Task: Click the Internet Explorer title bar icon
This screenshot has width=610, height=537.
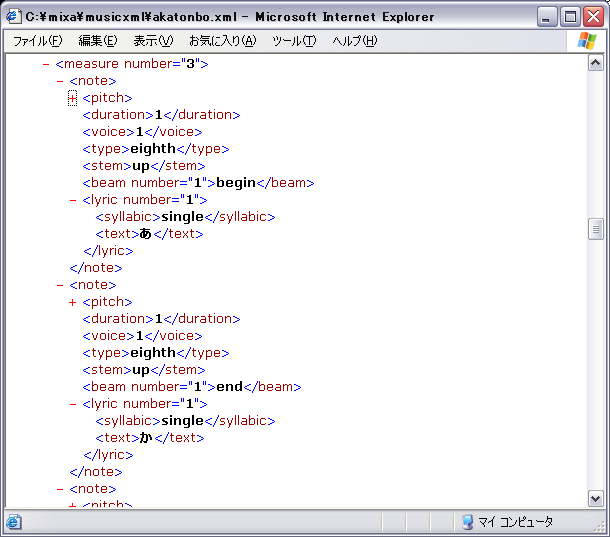Action: click(12, 16)
